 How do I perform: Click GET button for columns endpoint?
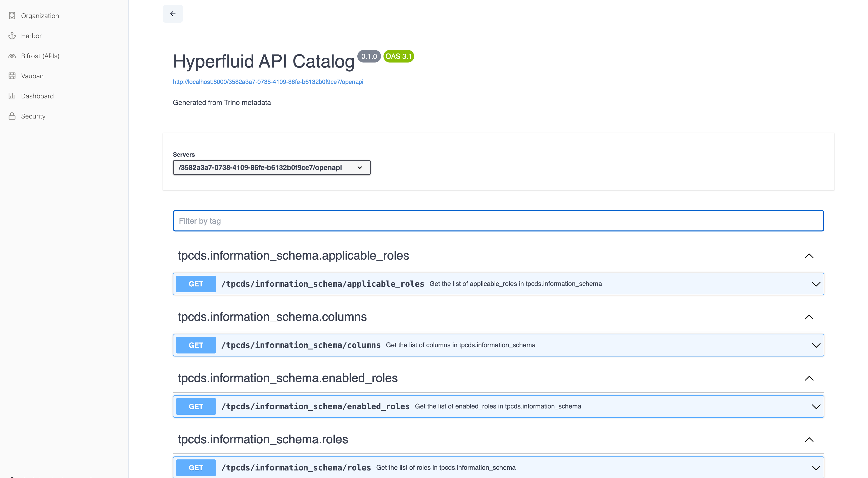tap(196, 345)
